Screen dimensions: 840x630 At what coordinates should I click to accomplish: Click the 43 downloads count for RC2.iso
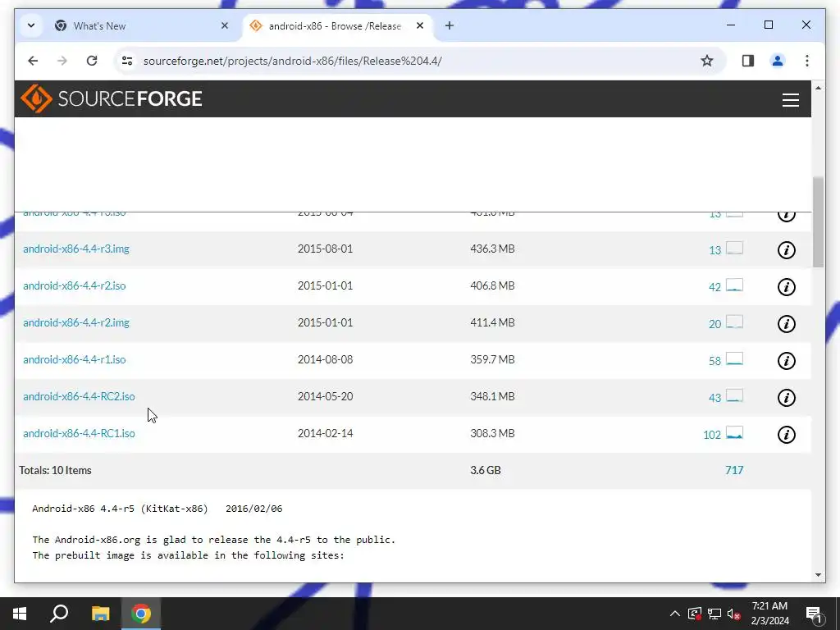click(714, 398)
